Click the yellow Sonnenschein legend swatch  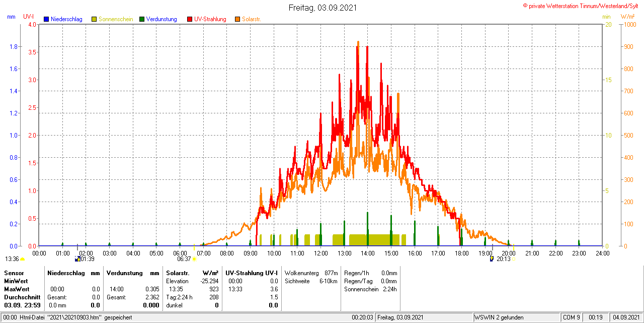pos(94,19)
